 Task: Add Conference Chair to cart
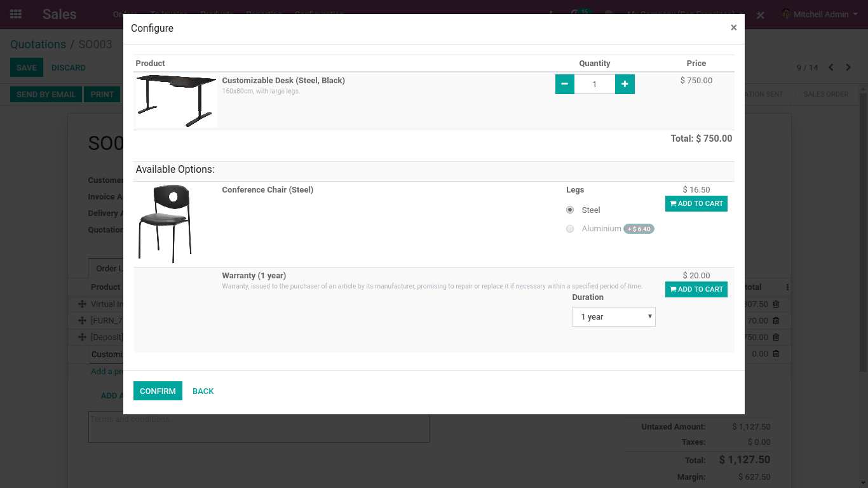click(x=696, y=204)
